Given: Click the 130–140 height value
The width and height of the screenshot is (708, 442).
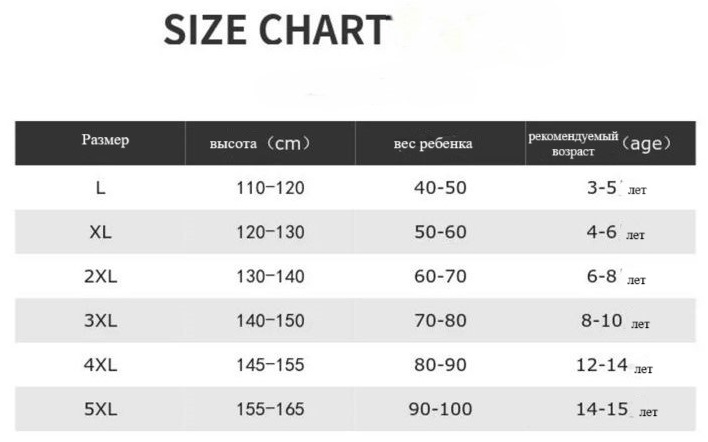Looking at the screenshot, I should (x=270, y=276).
